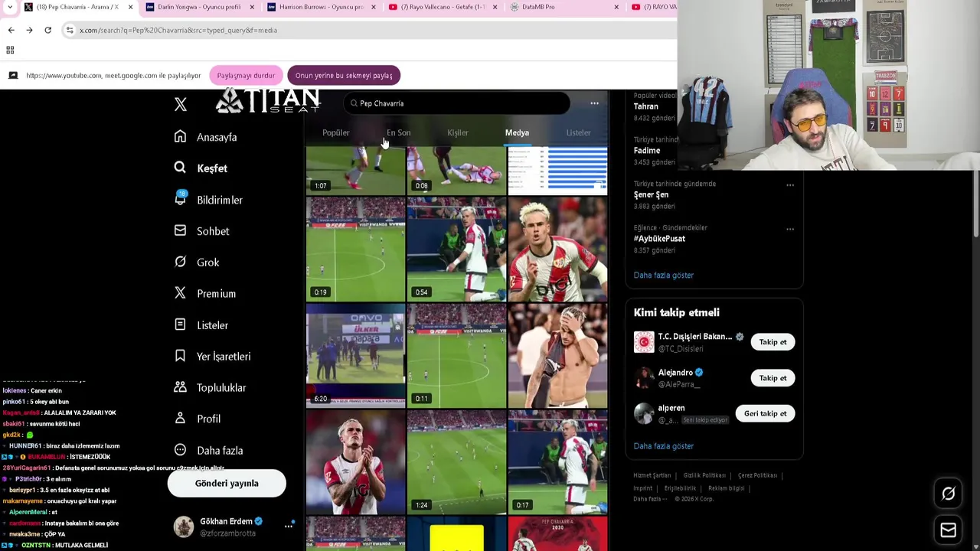Click the Pep Chavarria search field
980x551 pixels.
(456, 103)
